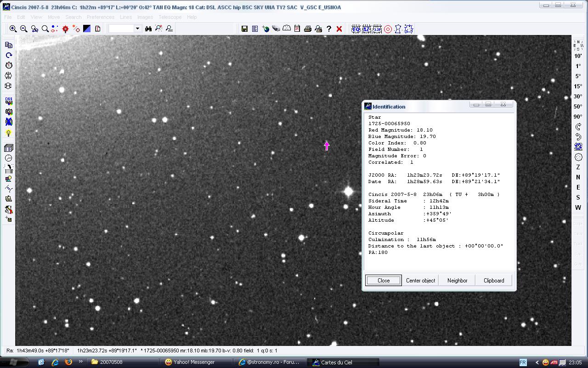Toggle the EQ equatorial coordinate mode
The image size is (588, 368).
(x=356, y=29)
